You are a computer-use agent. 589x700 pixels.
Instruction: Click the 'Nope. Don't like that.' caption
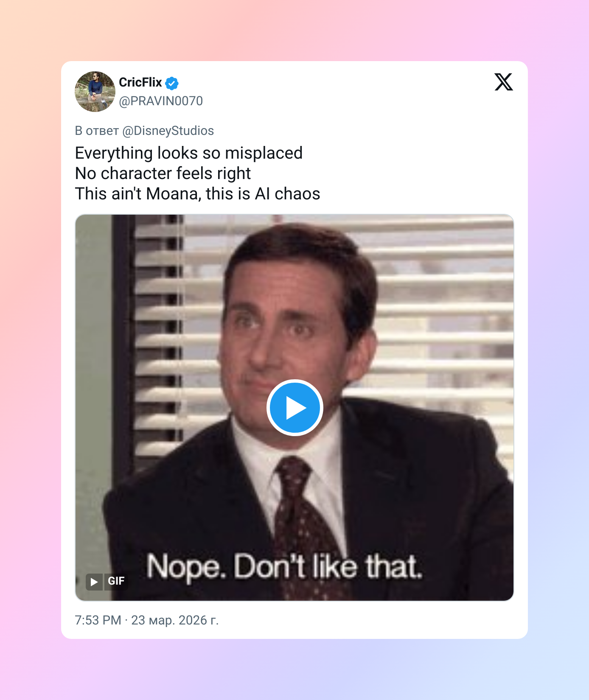(x=285, y=567)
